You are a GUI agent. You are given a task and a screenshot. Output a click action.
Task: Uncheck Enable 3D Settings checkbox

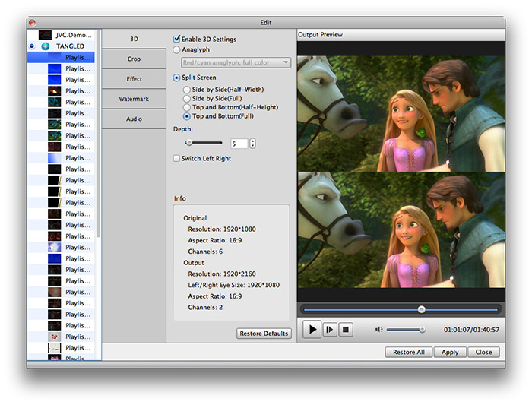(177, 39)
